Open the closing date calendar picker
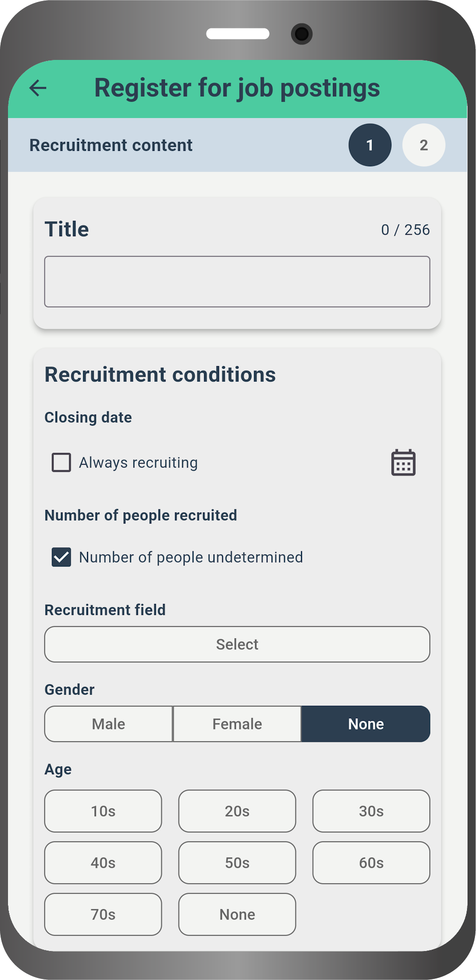Screen dimensions: 476x980 (403, 463)
